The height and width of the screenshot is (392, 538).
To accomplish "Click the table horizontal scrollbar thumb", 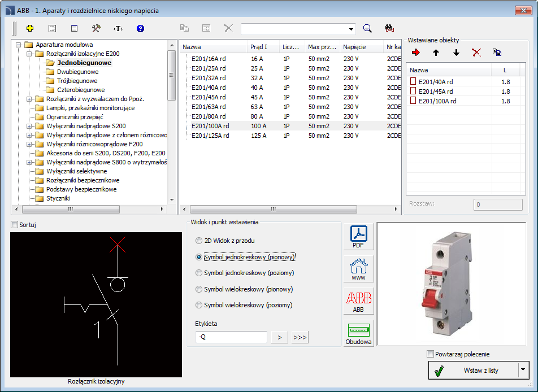I will [x=274, y=209].
